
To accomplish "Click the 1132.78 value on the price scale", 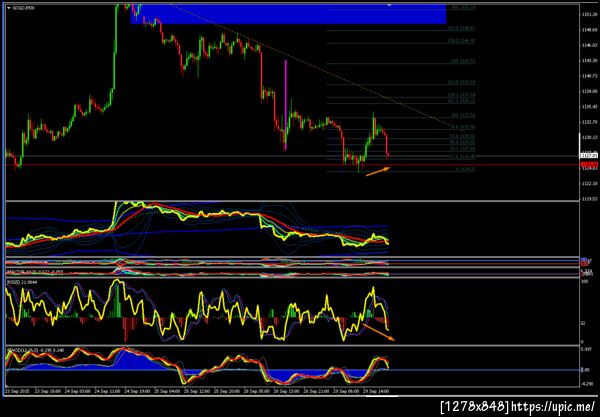I will coord(589,122).
